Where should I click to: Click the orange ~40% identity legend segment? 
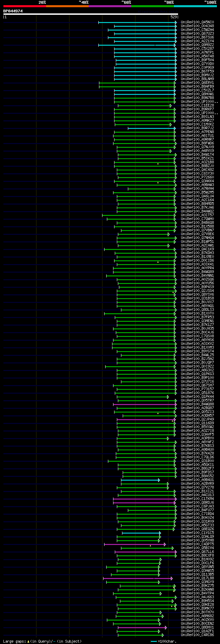pyautogui.click(x=67, y=6)
